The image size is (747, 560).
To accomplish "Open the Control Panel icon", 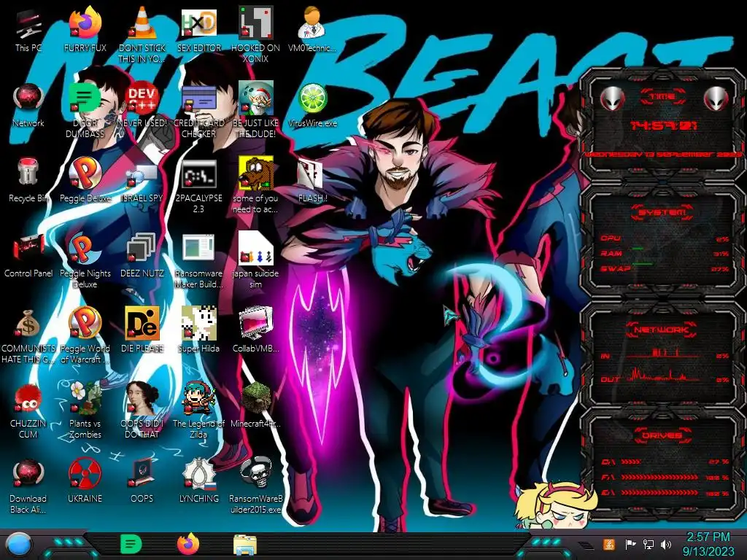I will click(x=28, y=256).
